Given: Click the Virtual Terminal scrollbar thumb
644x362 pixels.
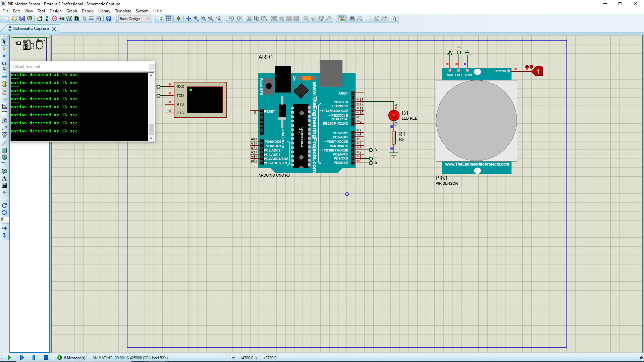Looking at the screenshot, I should click(x=151, y=129).
